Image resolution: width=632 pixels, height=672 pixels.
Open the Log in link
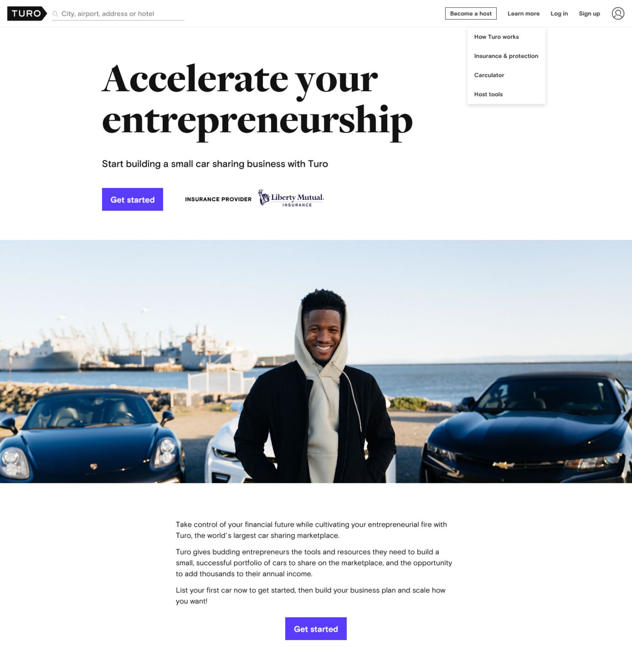click(x=559, y=14)
